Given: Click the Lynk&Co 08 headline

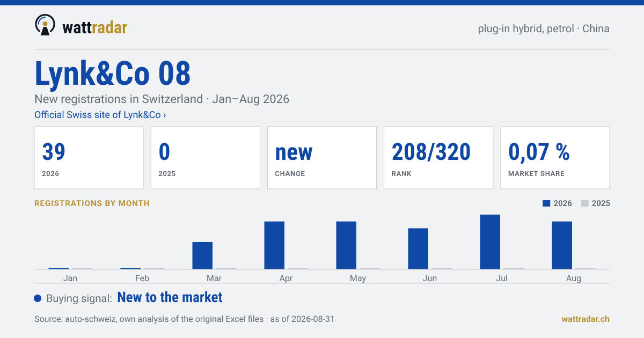Looking at the screenshot, I should click(113, 73).
